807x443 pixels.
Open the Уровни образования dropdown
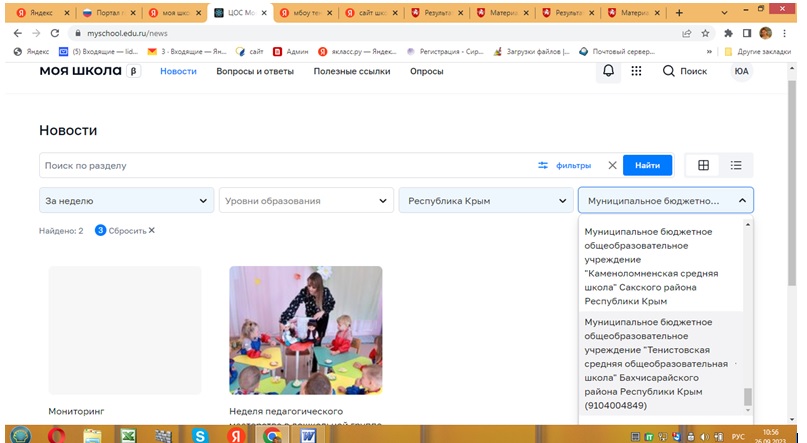306,201
